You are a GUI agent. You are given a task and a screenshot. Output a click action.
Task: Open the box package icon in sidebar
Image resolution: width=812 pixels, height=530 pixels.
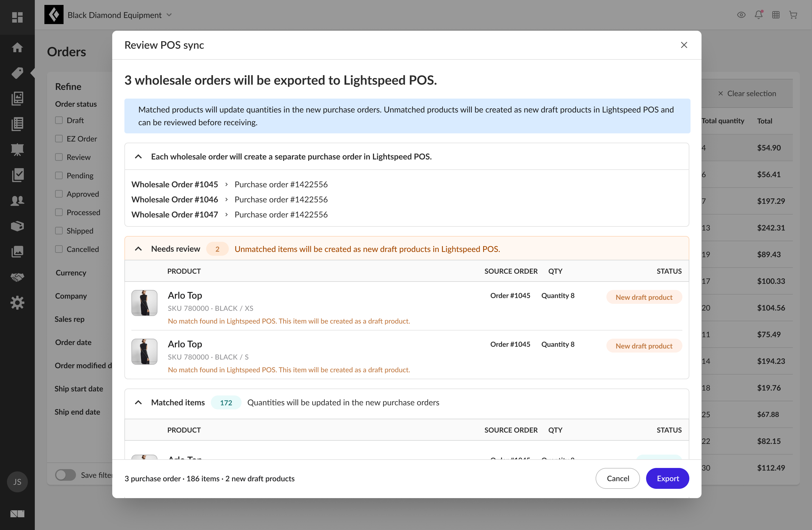pos(17,226)
